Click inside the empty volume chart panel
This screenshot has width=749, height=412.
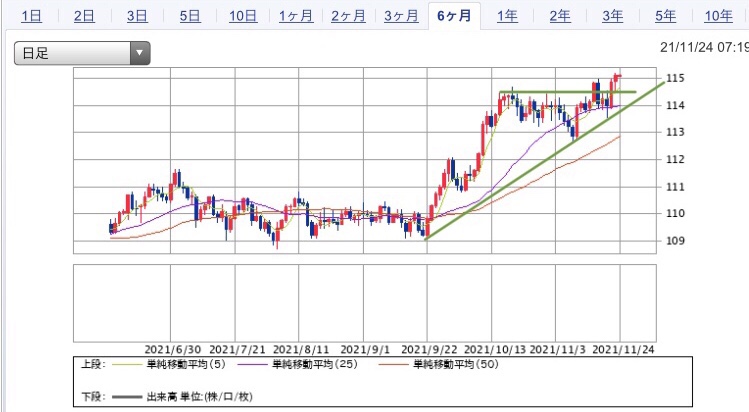point(364,303)
